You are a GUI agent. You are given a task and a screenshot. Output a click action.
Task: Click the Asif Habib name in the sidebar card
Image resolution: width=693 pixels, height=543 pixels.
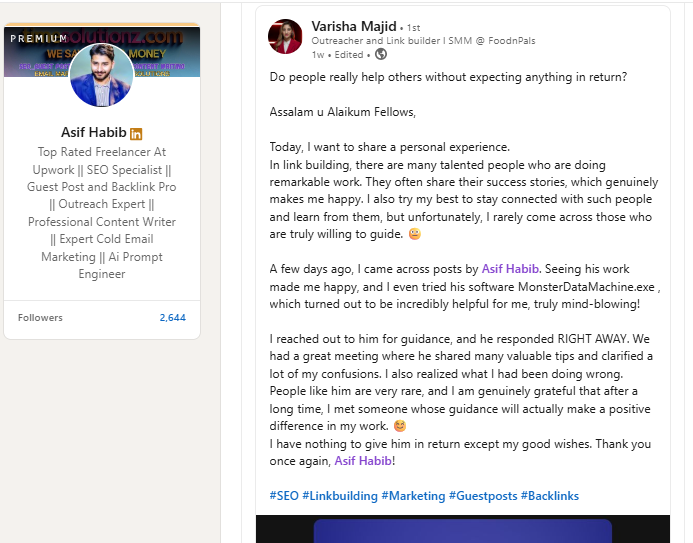pos(93,133)
